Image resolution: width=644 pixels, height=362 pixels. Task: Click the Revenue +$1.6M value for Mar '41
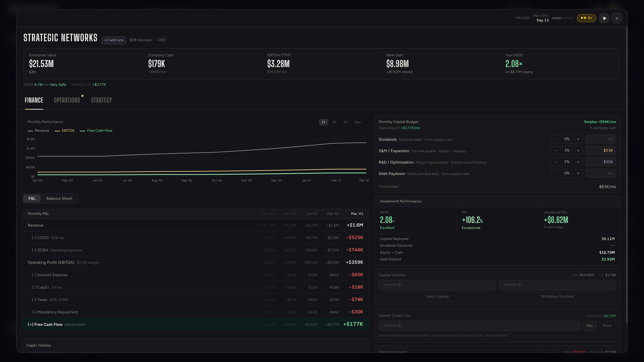tap(355, 225)
